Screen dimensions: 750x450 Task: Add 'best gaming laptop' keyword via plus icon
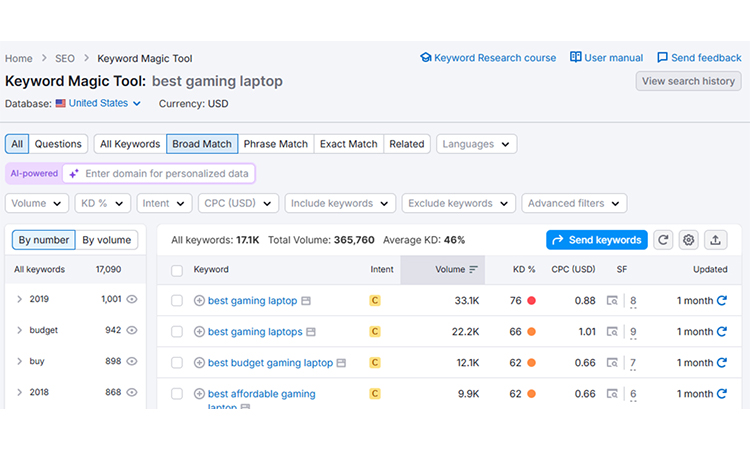199,301
